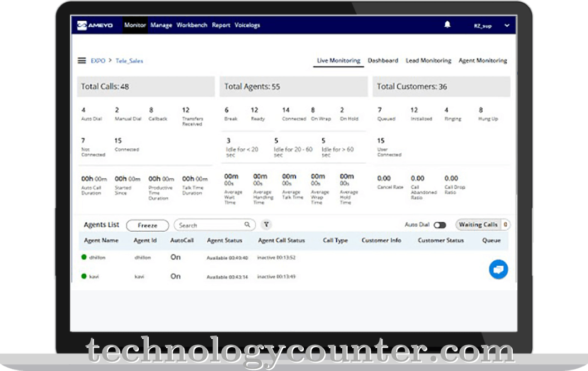Screen dimensions: 588x371
Task: Toggle the Auto Dial switch
Action: click(440, 225)
